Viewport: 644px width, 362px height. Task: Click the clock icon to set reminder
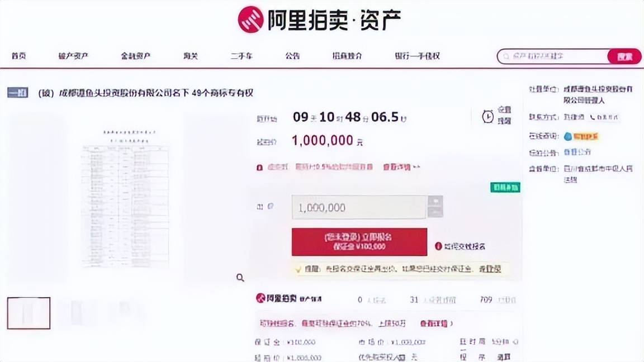(487, 117)
